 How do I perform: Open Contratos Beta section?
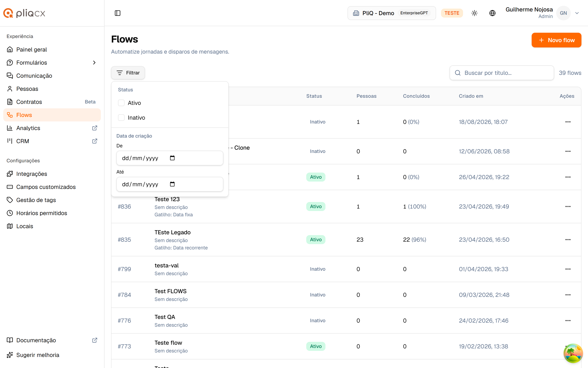click(52, 102)
